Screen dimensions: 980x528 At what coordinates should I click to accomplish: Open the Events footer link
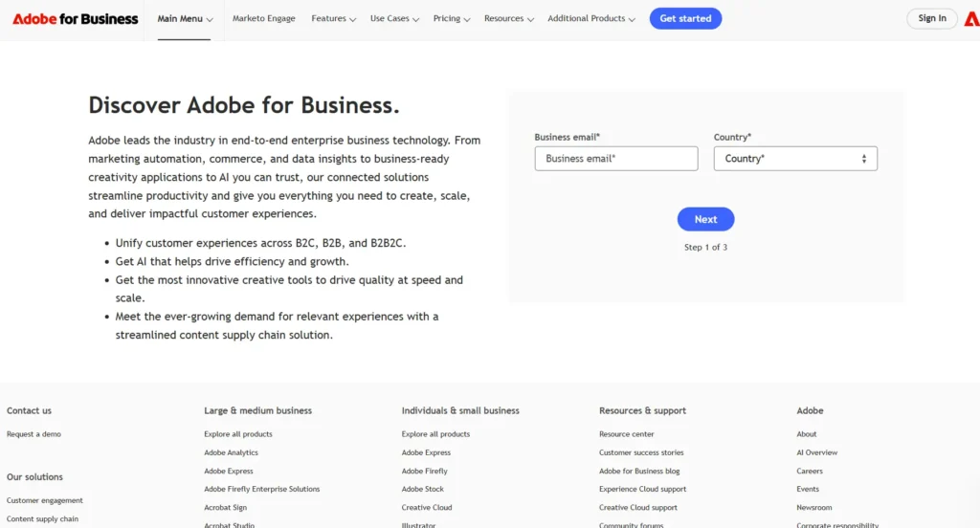(x=808, y=489)
